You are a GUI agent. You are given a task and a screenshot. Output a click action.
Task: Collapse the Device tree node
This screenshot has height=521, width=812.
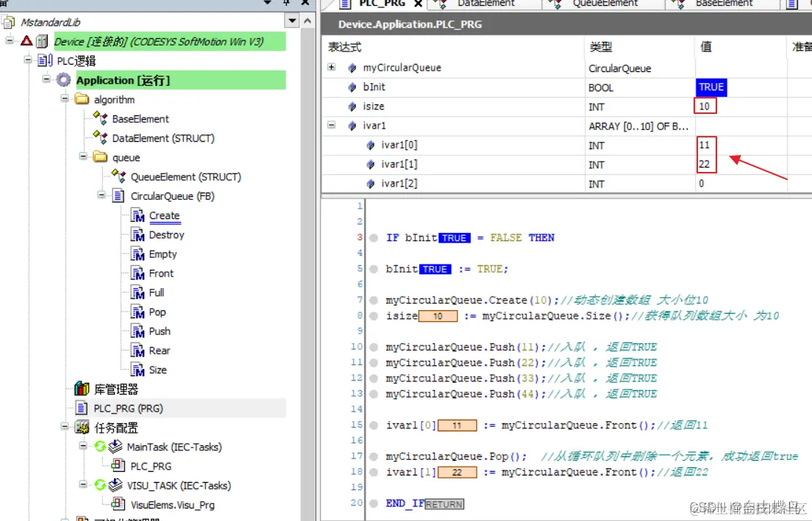pyautogui.click(x=10, y=40)
